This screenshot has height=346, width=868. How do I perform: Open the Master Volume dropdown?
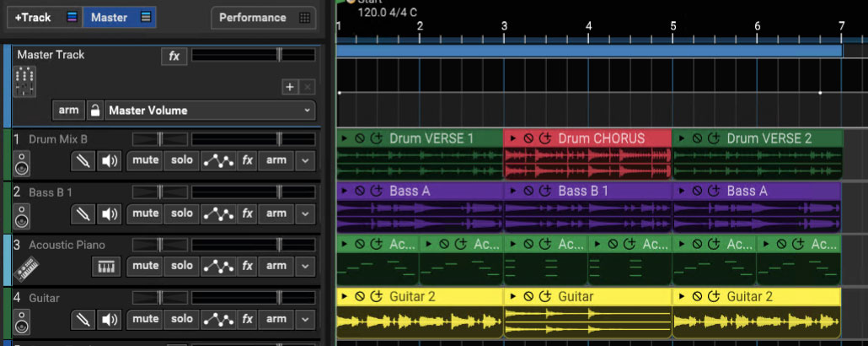pyautogui.click(x=211, y=110)
